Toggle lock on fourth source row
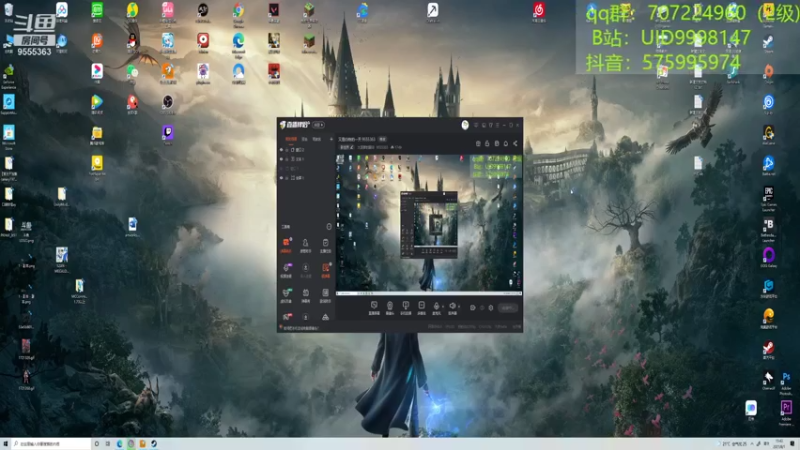 pos(287,178)
